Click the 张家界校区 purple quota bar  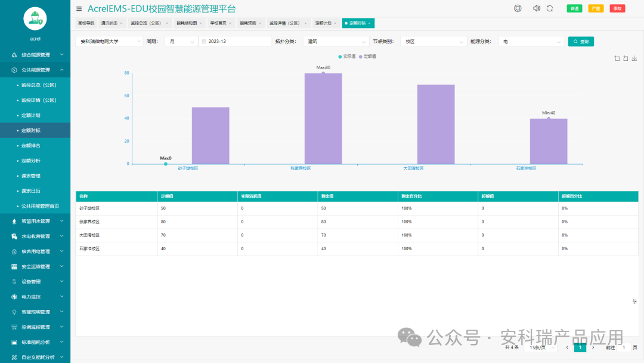[323, 118]
